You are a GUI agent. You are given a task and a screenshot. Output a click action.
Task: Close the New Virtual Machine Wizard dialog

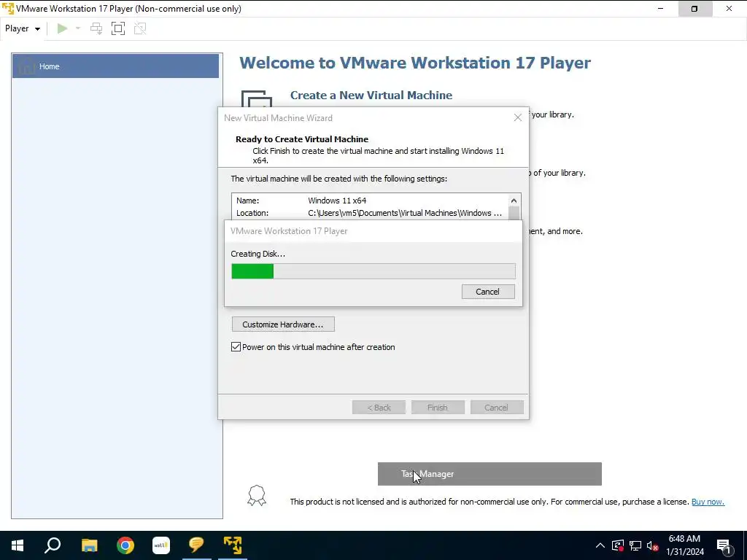click(x=518, y=117)
